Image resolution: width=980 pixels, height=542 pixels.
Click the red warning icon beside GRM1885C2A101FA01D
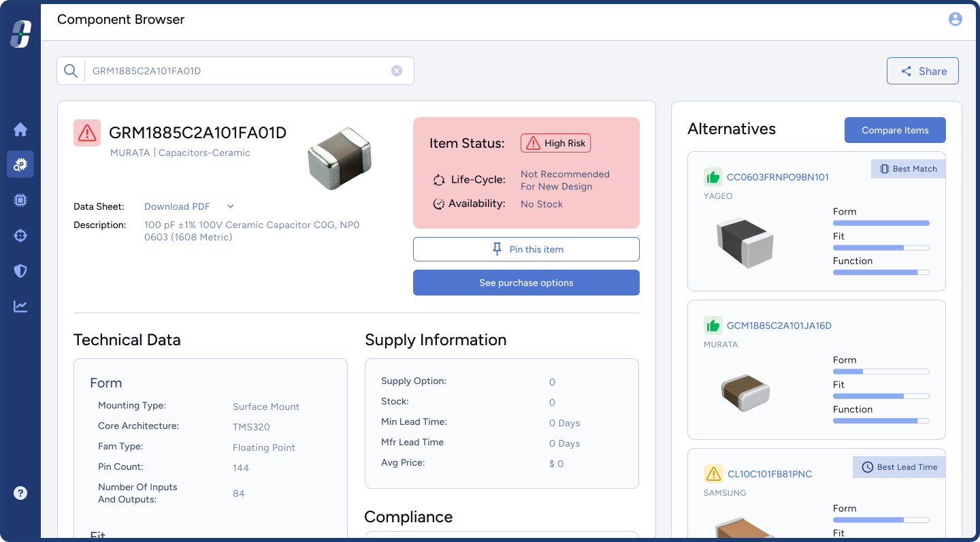87,133
